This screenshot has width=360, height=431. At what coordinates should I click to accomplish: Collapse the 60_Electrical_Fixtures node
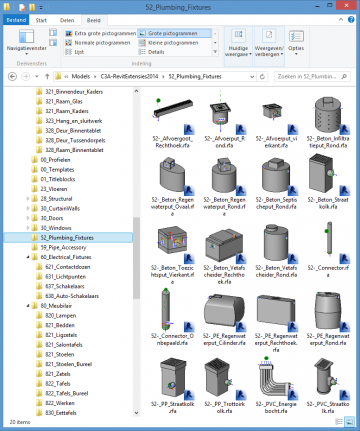pos(28,257)
